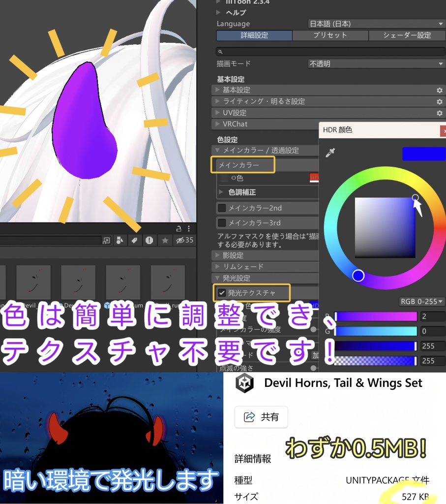The height and width of the screenshot is (504, 446).
Task: Switch to the シェーダー設定 tab
Action: pos(407,35)
